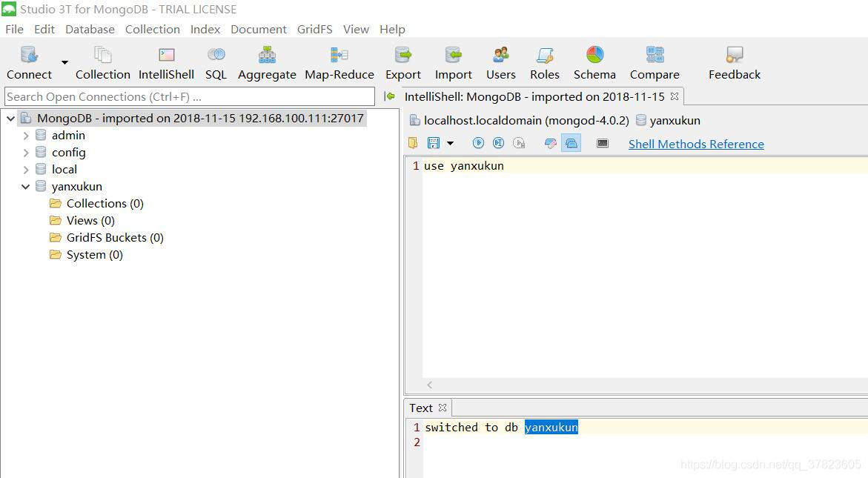
Task: Click the terminal console icon
Action: (x=603, y=143)
